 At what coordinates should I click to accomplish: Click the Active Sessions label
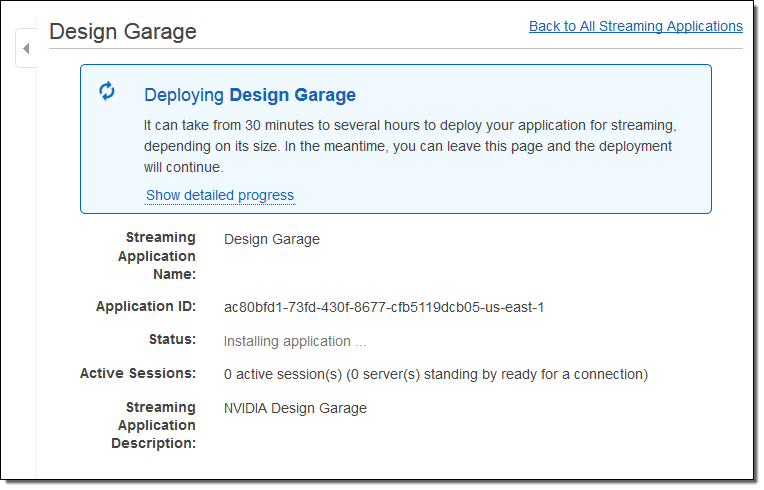[138, 374]
